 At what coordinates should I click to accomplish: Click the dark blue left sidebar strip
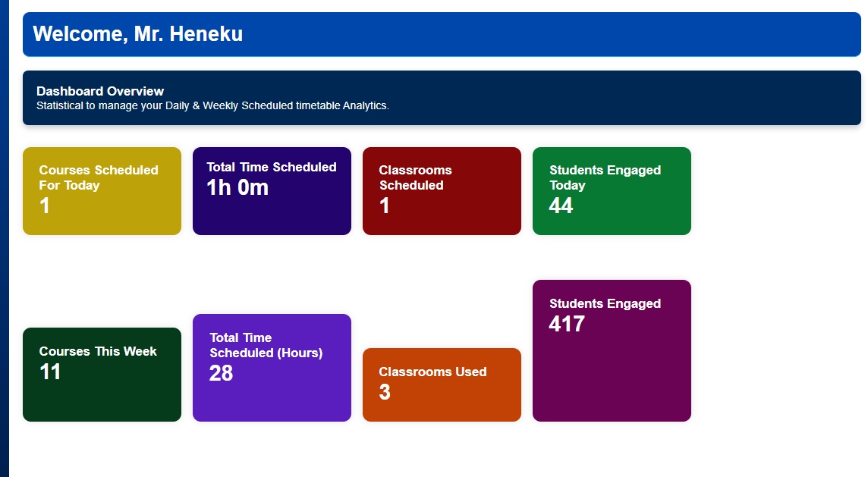pos(5,238)
